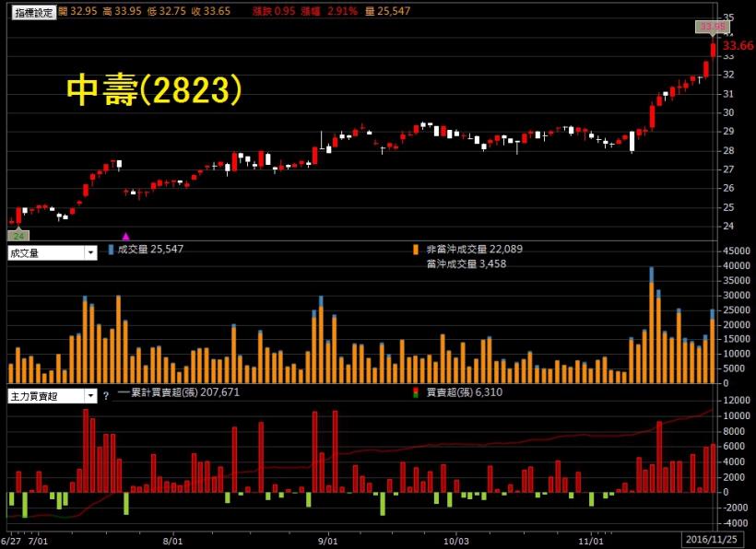The width and height of the screenshot is (756, 549).
Task: Click the 10/03 date axis label
Action: pyautogui.click(x=456, y=541)
